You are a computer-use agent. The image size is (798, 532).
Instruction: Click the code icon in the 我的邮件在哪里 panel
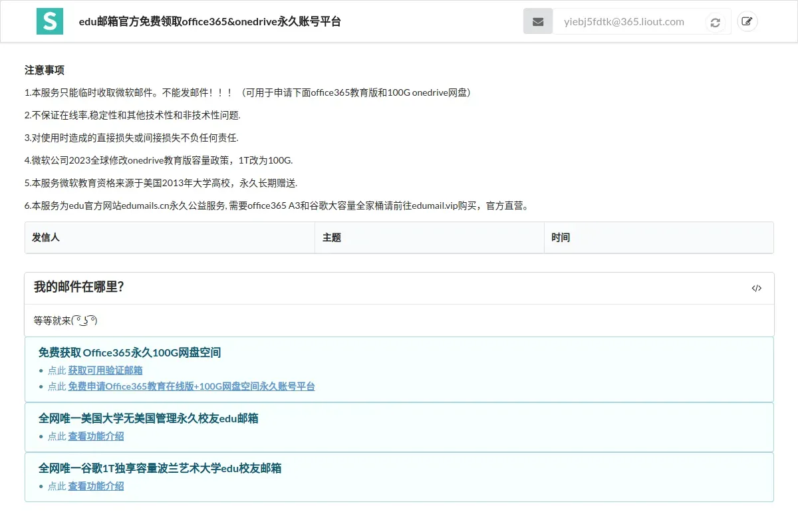[757, 288]
